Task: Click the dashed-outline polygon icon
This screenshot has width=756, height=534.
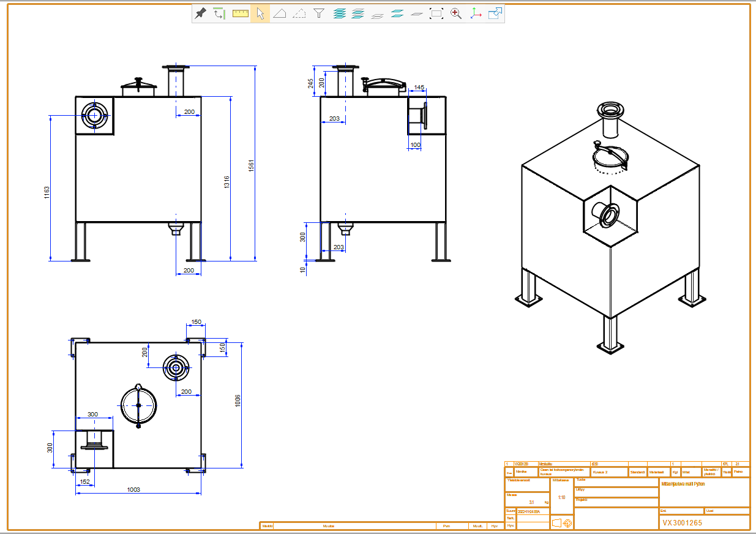Action: click(x=299, y=13)
